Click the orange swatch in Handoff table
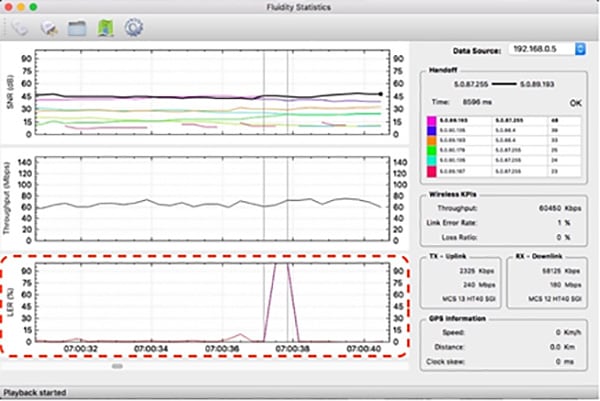600x401 pixels. tap(432, 141)
